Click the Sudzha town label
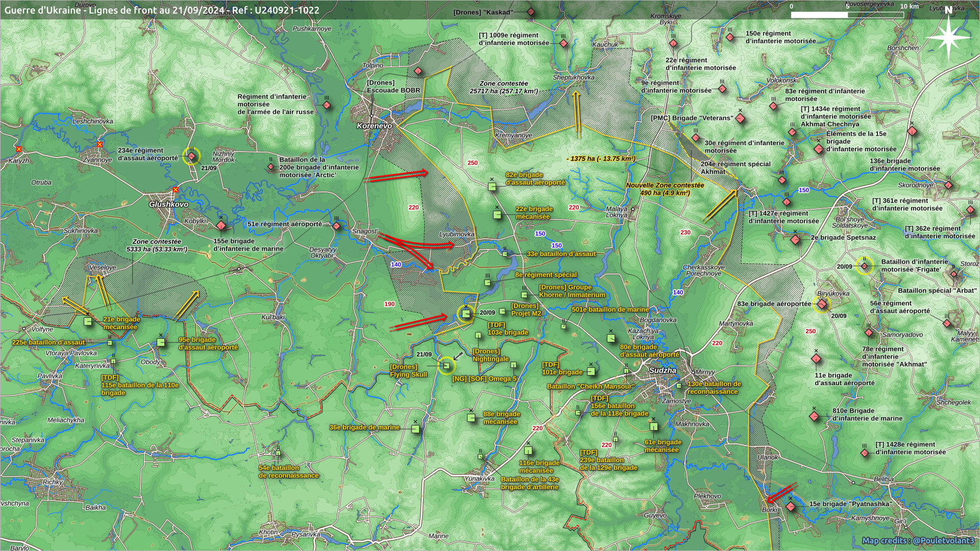This screenshot has height=551, width=980. coord(663,370)
